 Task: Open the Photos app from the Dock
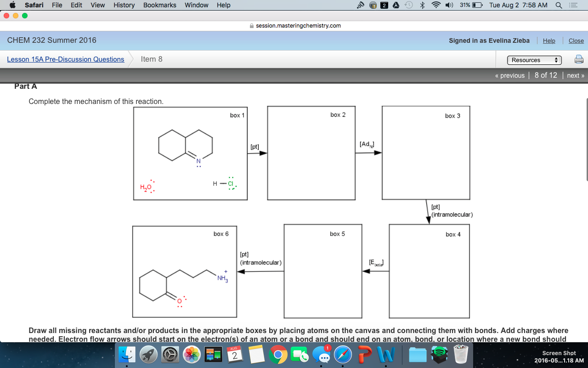[x=191, y=355]
